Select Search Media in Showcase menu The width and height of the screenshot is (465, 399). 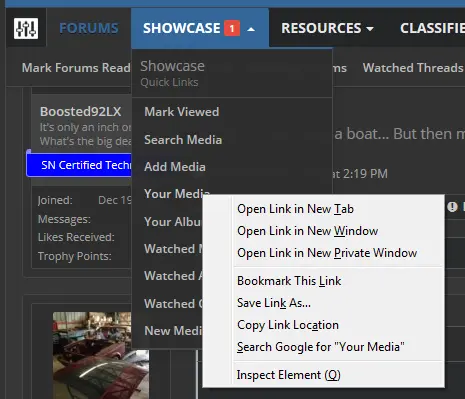[183, 140]
